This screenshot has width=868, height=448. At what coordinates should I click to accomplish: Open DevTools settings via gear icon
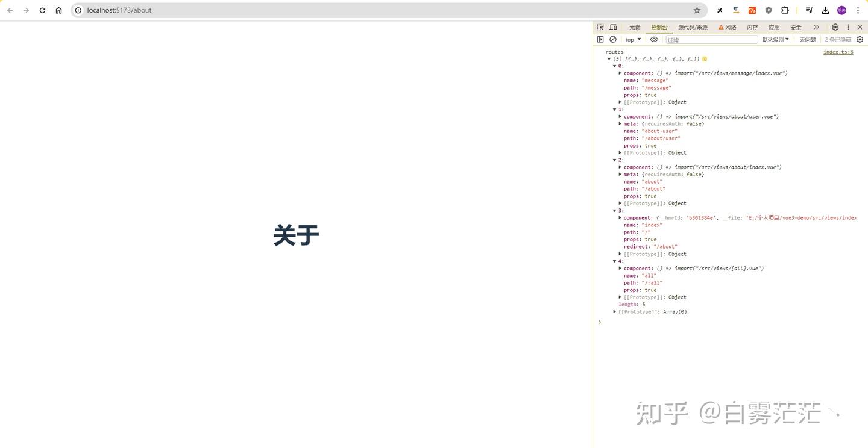[835, 27]
